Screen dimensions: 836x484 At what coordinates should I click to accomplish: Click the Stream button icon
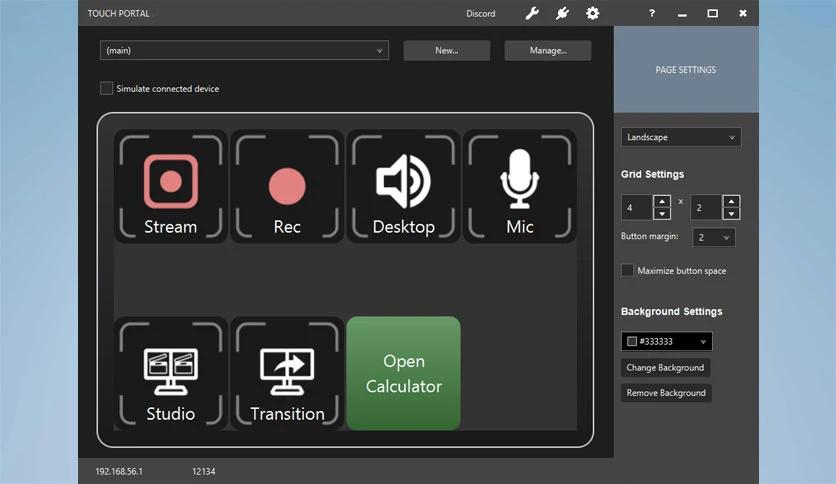click(170, 186)
